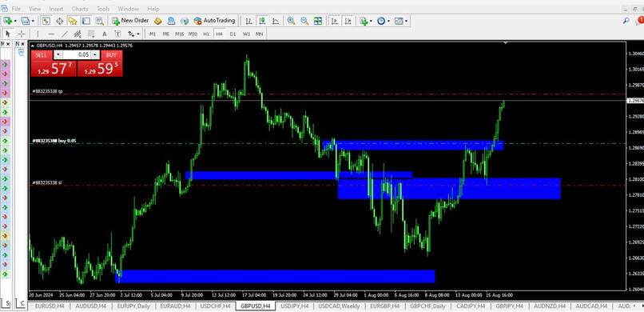Select the Horizontal Line tool
644x312 pixels.
pos(51,34)
